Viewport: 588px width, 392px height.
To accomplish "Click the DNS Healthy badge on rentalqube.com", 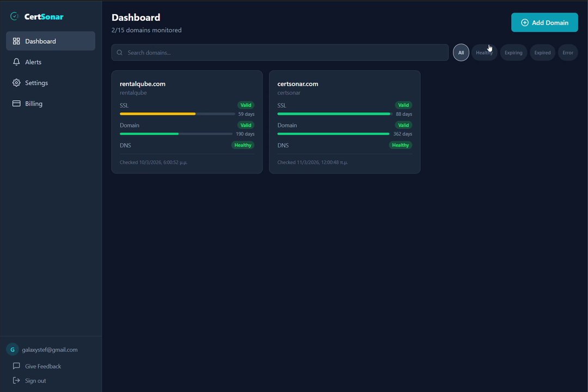I will click(x=243, y=145).
